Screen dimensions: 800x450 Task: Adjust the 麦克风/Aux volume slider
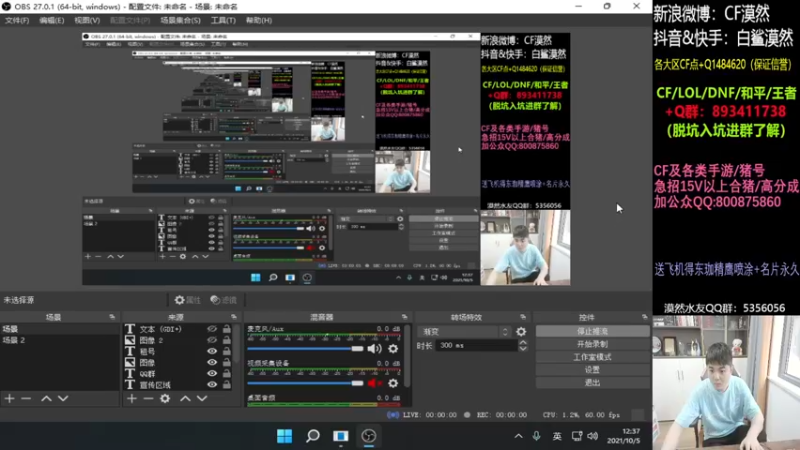305,349
